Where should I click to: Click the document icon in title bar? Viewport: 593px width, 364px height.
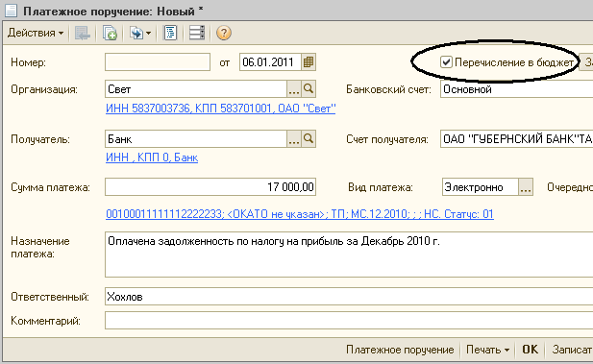[x=11, y=11]
